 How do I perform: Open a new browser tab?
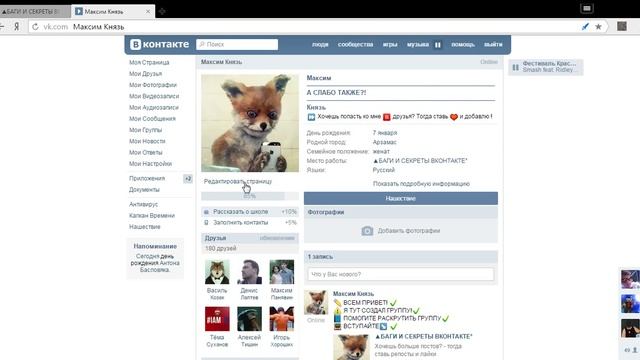162,11
